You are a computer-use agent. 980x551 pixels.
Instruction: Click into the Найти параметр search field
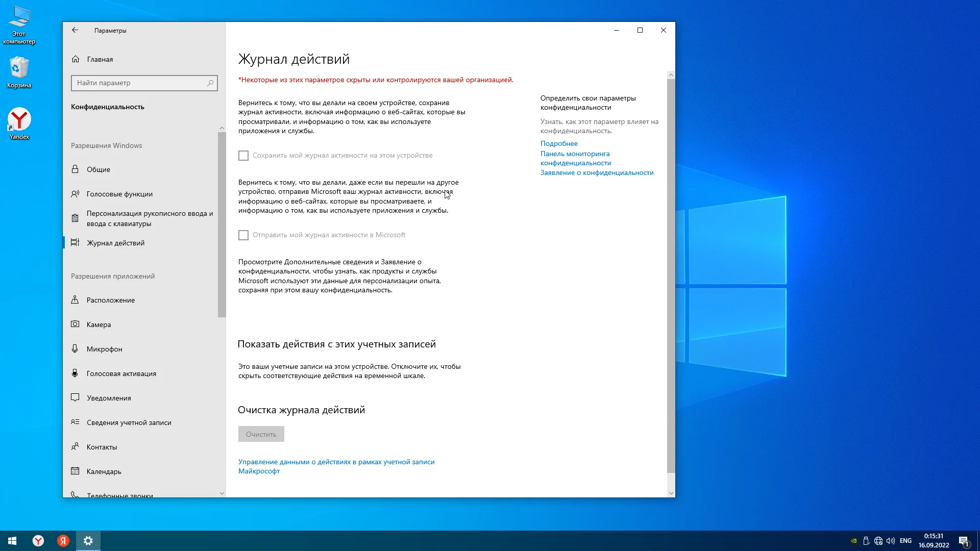tap(138, 83)
